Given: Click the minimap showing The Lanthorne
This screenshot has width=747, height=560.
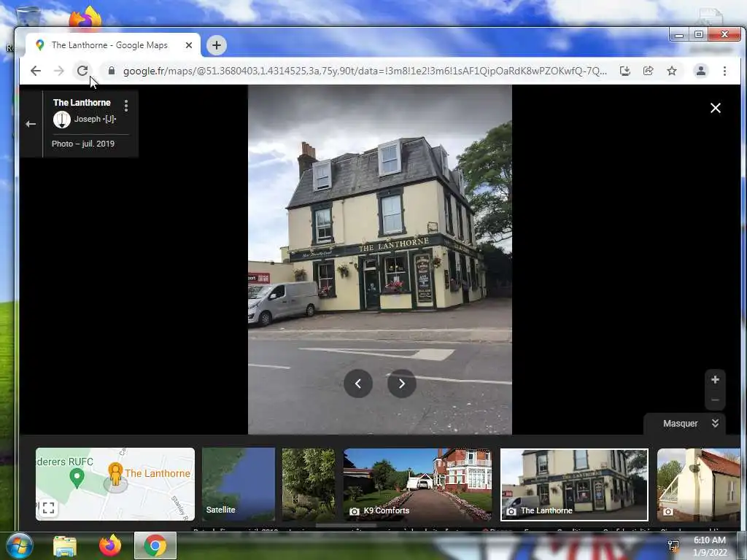Looking at the screenshot, I should pyautogui.click(x=115, y=484).
